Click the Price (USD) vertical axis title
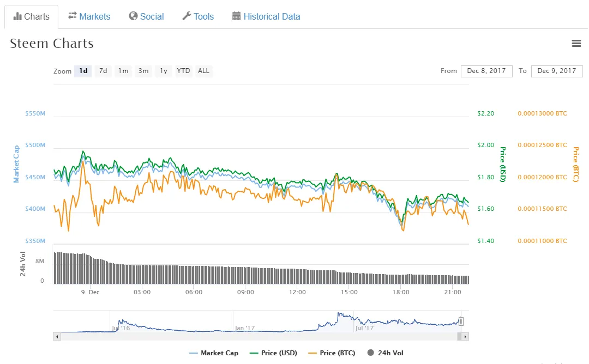The image size is (589, 364). (503, 164)
